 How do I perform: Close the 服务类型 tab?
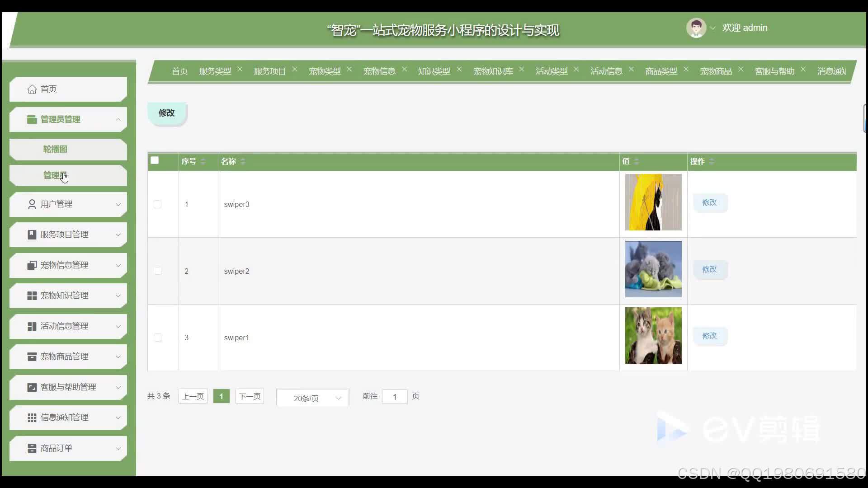click(240, 69)
